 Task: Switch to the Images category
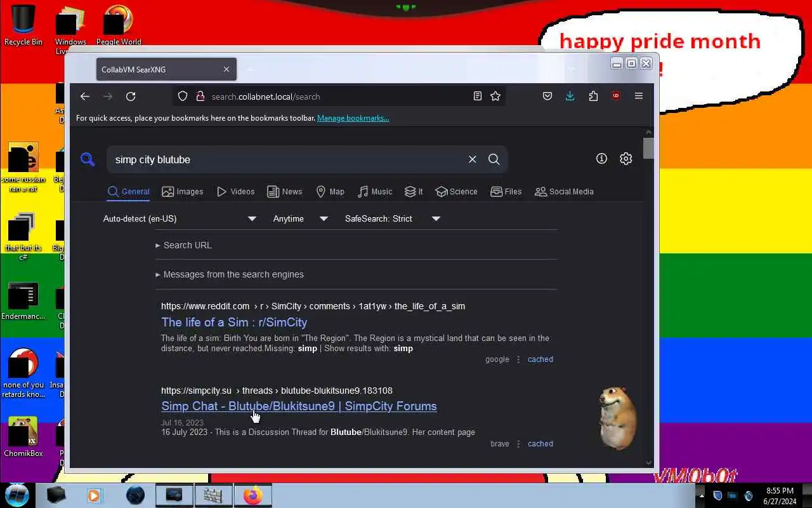pyautogui.click(x=183, y=192)
